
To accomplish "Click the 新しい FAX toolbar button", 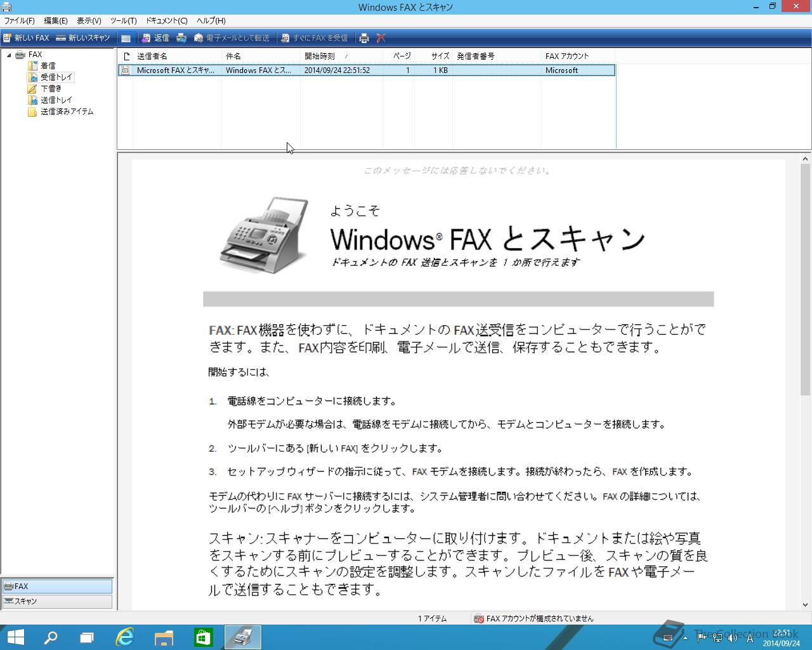I will (26, 38).
